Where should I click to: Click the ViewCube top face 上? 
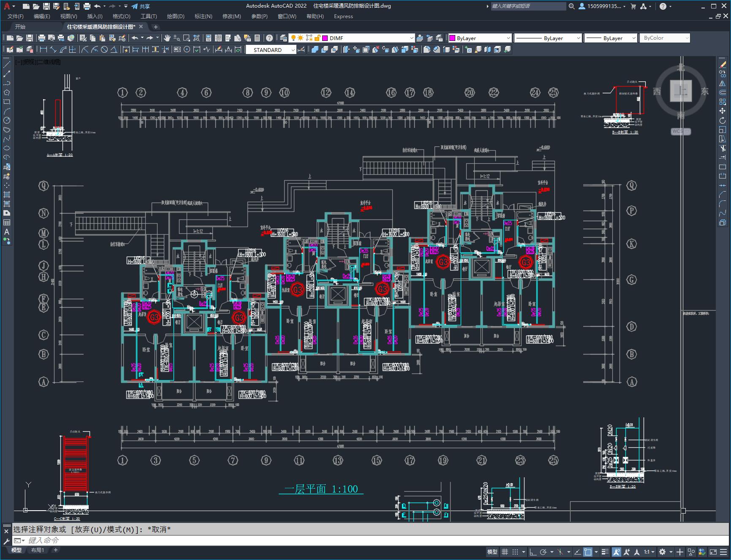(681, 91)
